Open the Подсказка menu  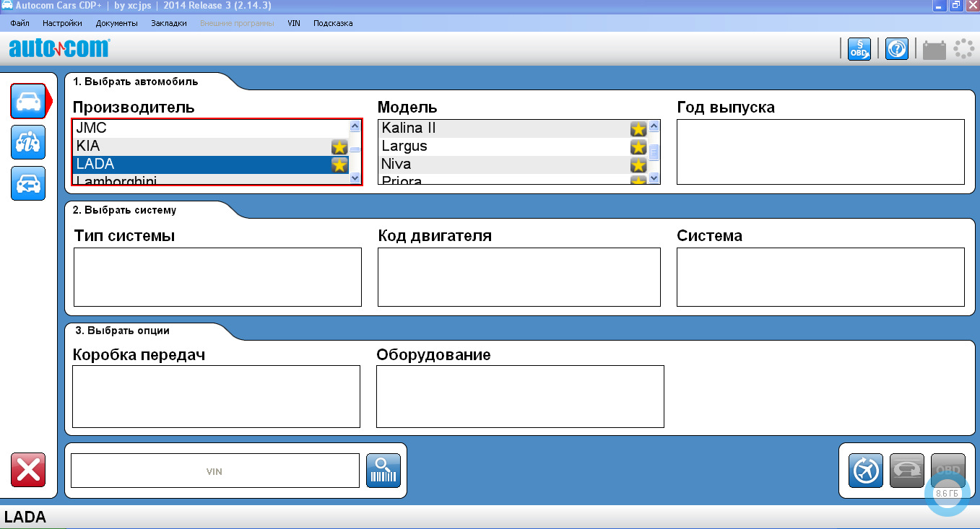(333, 23)
